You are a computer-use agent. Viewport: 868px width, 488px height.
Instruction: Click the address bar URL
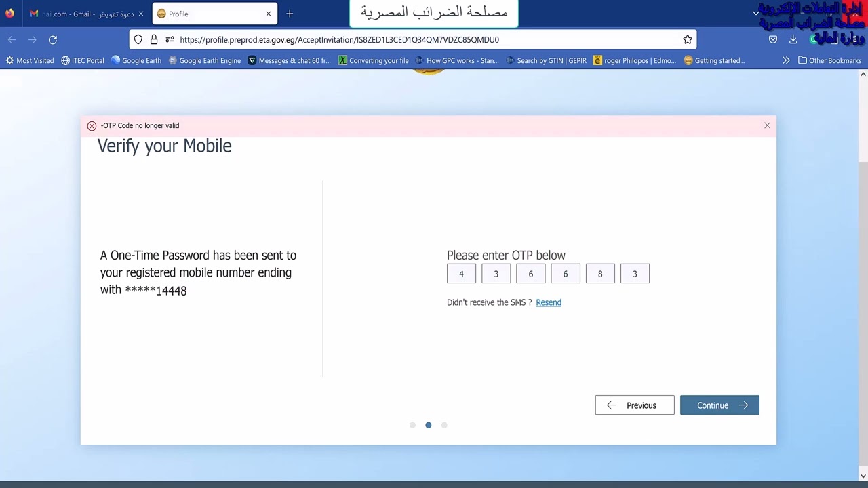point(339,39)
